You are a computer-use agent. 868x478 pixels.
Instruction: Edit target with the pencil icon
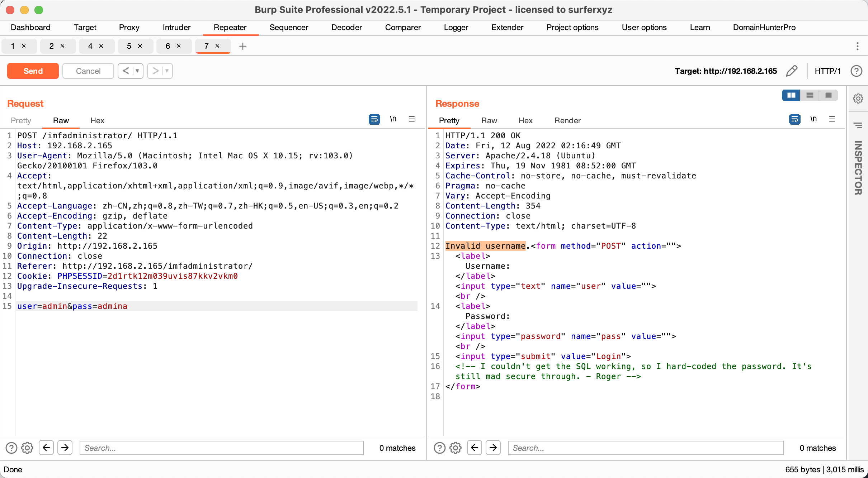792,71
